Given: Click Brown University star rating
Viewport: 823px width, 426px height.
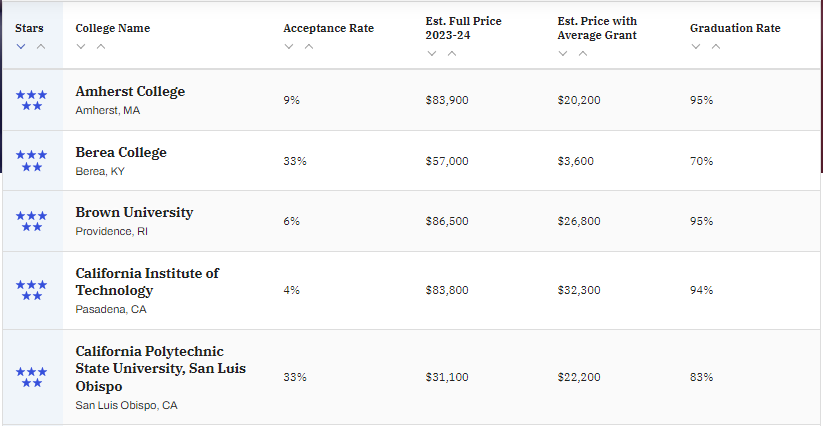Looking at the screenshot, I should click(x=31, y=221).
